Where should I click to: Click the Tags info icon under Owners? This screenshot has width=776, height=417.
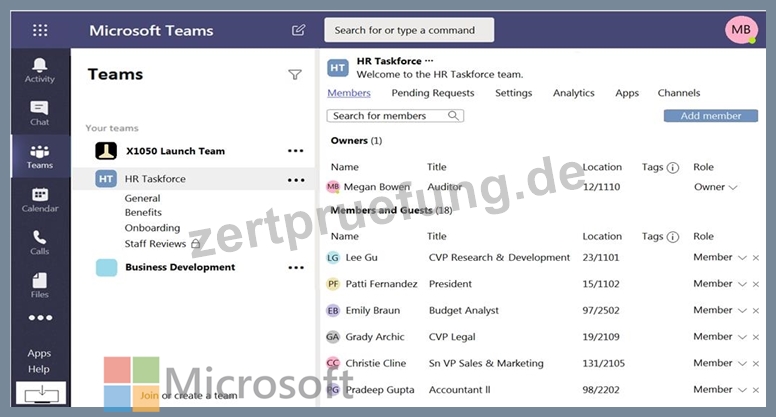tap(673, 168)
